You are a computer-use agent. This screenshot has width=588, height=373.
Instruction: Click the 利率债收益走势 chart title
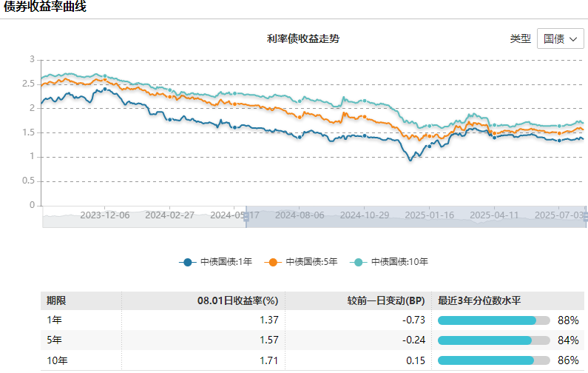coord(303,38)
